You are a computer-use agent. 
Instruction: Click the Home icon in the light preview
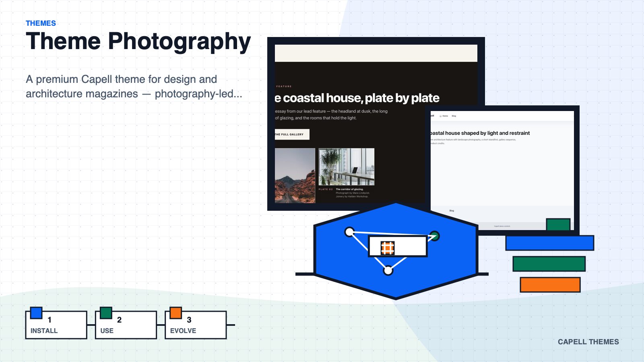click(440, 116)
